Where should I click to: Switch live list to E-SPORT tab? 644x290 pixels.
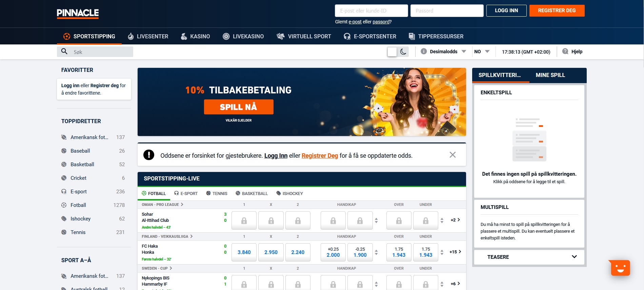click(186, 193)
